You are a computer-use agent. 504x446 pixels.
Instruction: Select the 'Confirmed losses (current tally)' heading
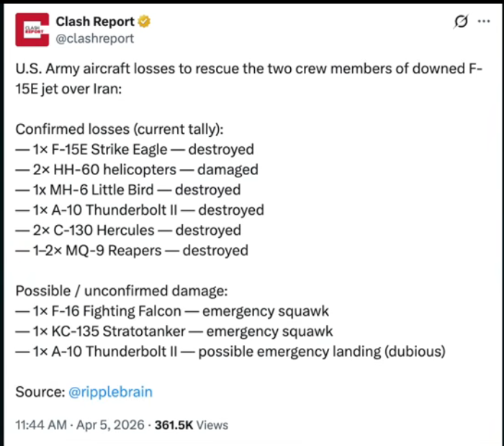(x=120, y=129)
